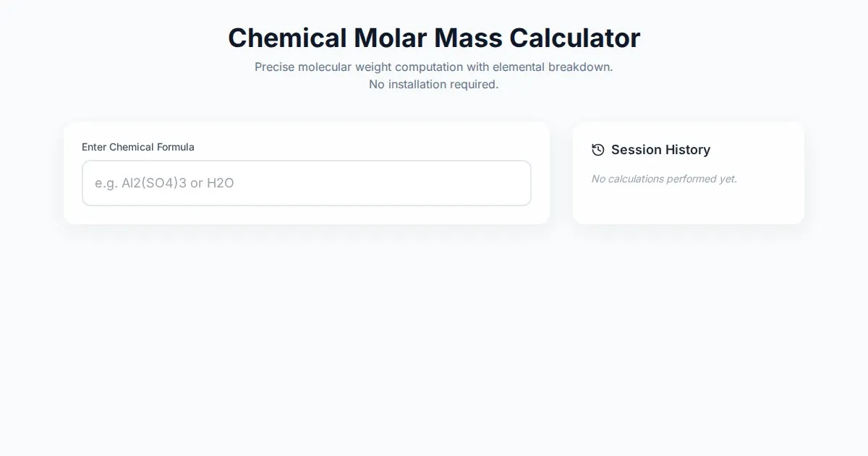868x456 pixels.
Task: Select the "No calculations performed yet" message
Action: pos(664,179)
